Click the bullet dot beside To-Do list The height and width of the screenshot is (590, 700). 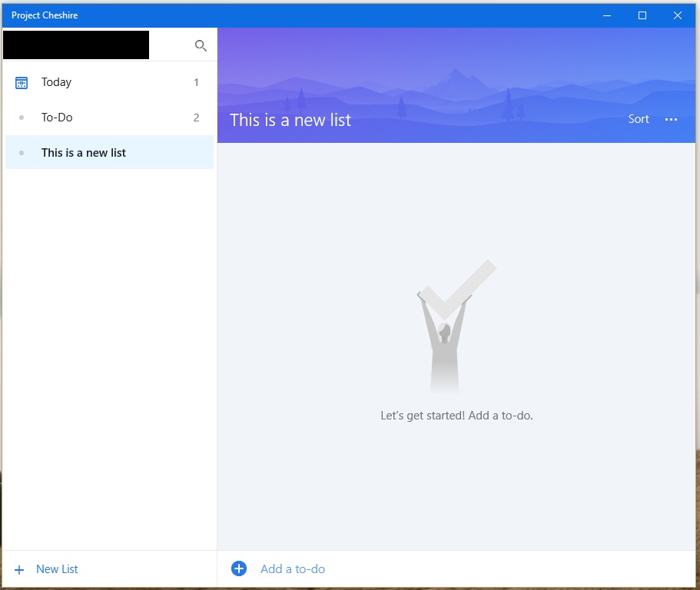pyautogui.click(x=22, y=118)
